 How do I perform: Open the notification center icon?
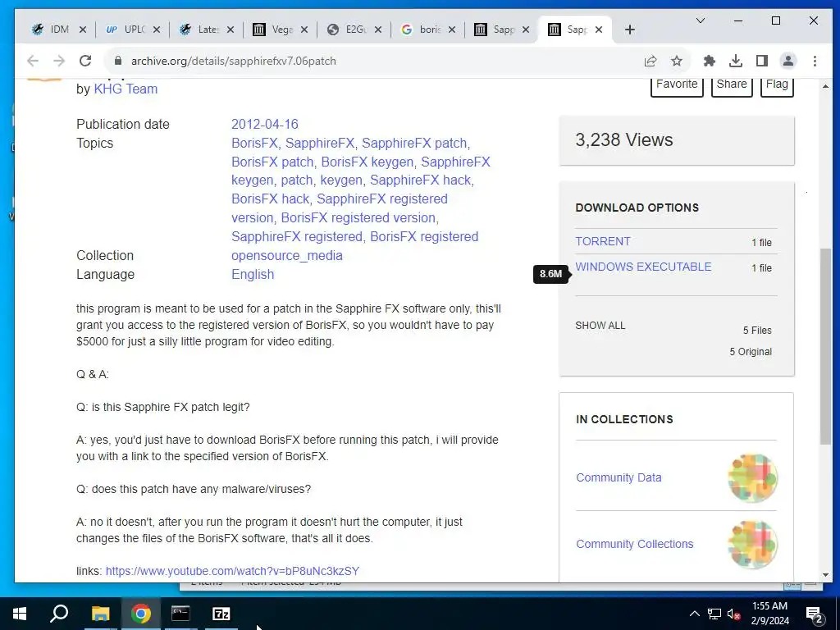point(815,614)
